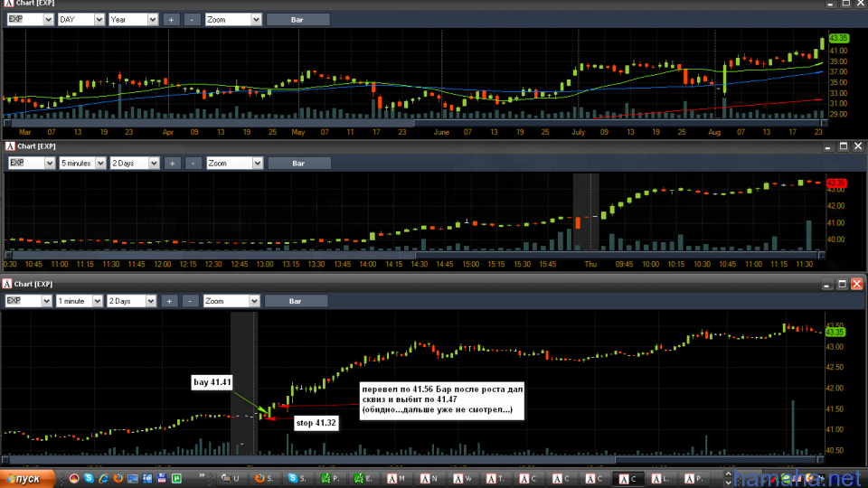Launch Firefox from the quick launch bar
Image resolution: width=868 pixels, height=488 pixels.
pos(118,478)
